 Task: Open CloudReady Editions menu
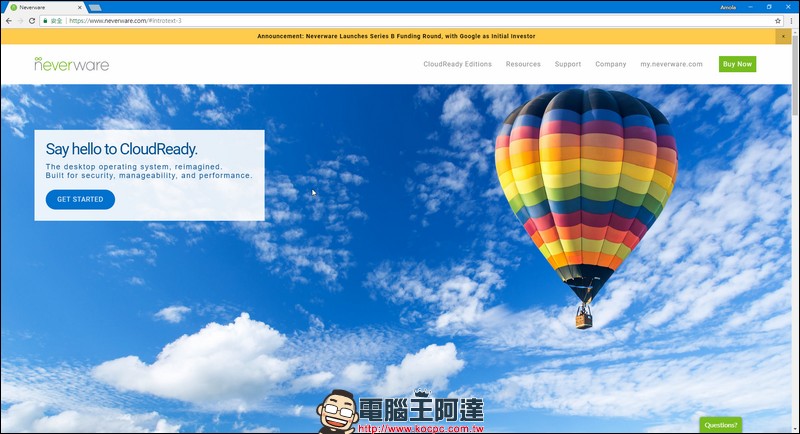(457, 64)
